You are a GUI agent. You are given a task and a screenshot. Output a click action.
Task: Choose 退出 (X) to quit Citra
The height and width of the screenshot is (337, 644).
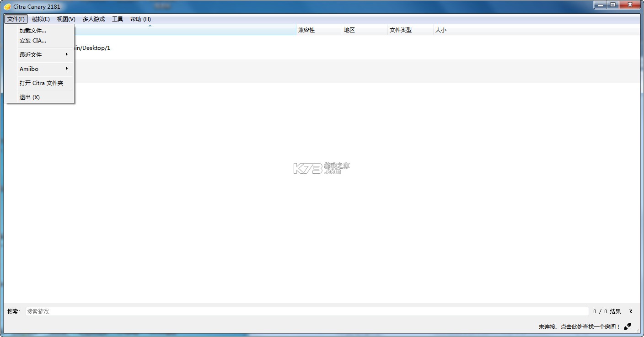(x=39, y=97)
